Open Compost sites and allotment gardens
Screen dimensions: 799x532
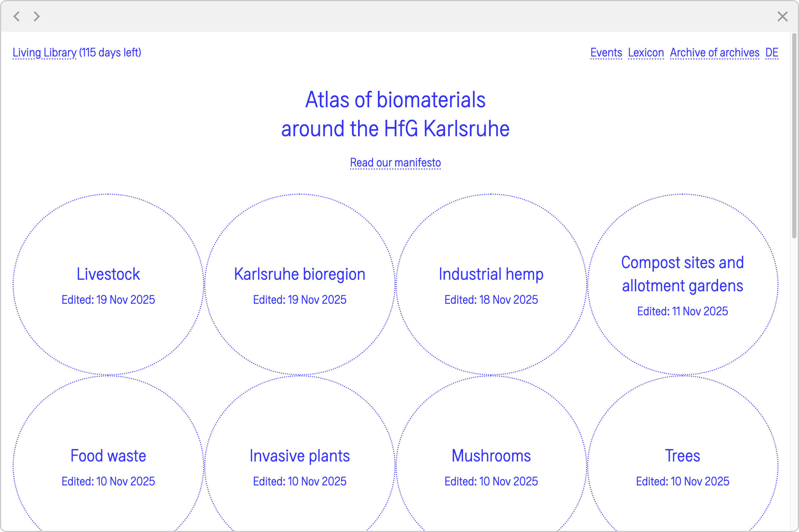pyautogui.click(x=682, y=274)
